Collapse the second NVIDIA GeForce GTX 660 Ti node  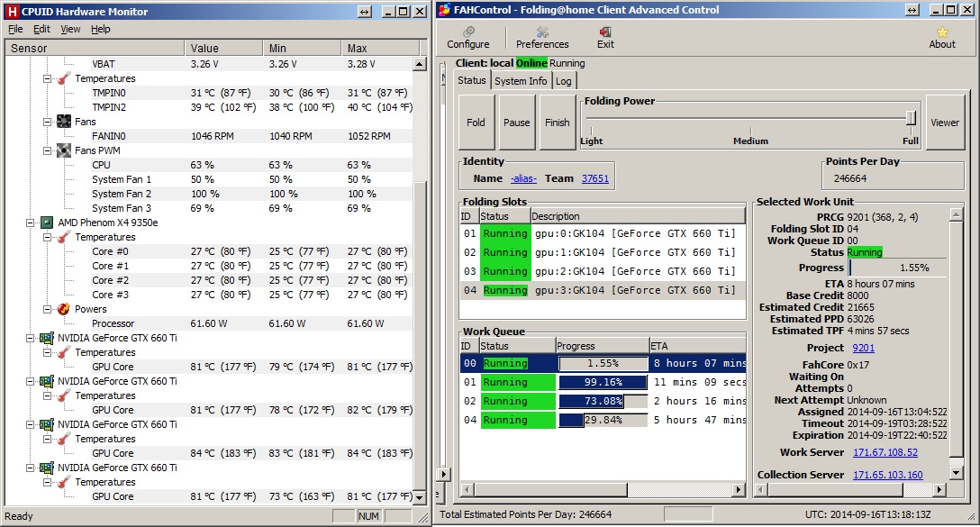click(x=30, y=381)
